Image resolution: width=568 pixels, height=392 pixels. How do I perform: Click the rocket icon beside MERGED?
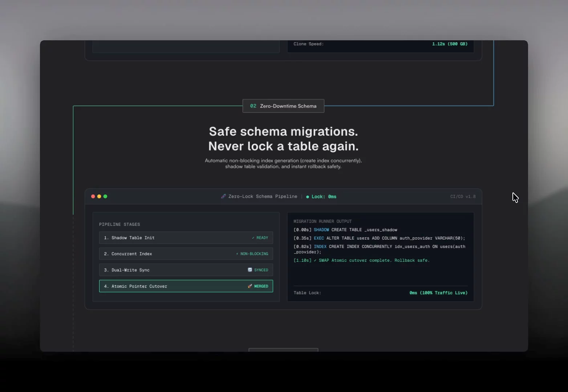coord(250,286)
